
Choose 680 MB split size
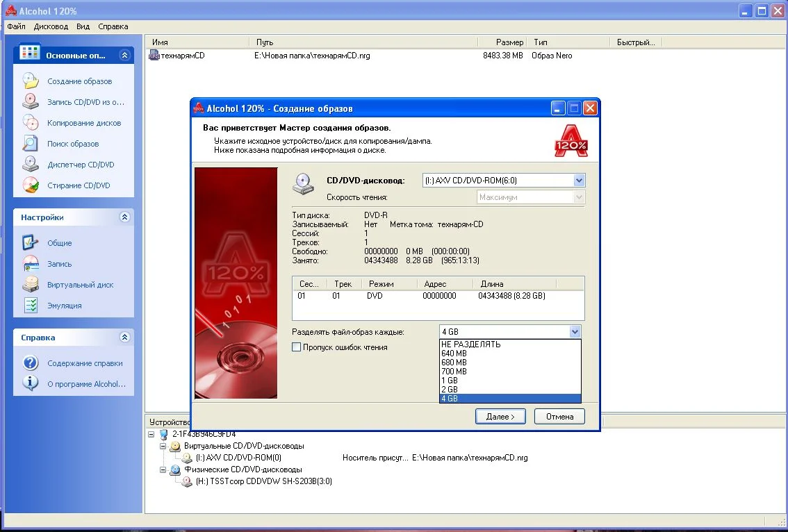510,363
